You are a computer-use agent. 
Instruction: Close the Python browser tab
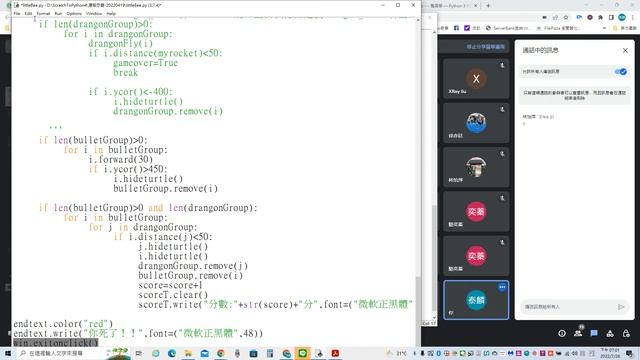click(476, 6)
